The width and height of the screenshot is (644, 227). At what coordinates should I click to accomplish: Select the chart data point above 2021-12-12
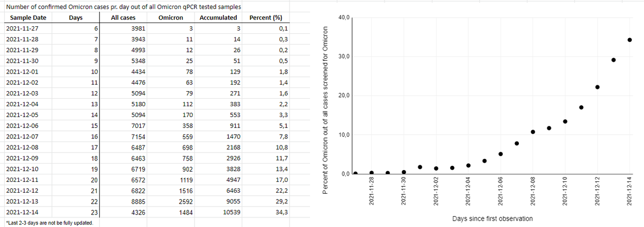[597, 87]
